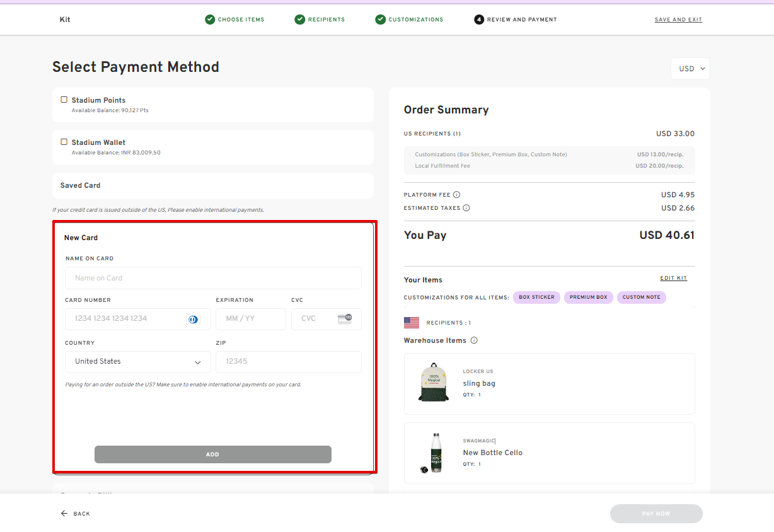Open the Country dropdown showing United States
Image resolution: width=774 pixels, height=532 pixels.
(137, 362)
